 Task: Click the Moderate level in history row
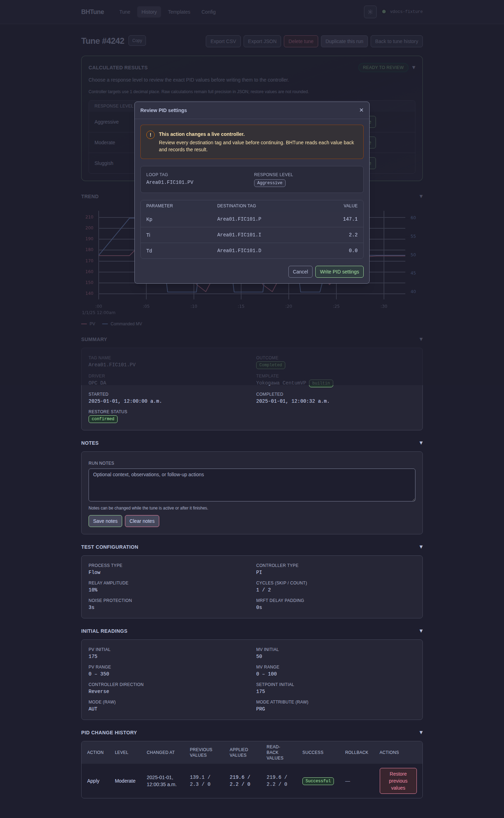[x=125, y=781]
